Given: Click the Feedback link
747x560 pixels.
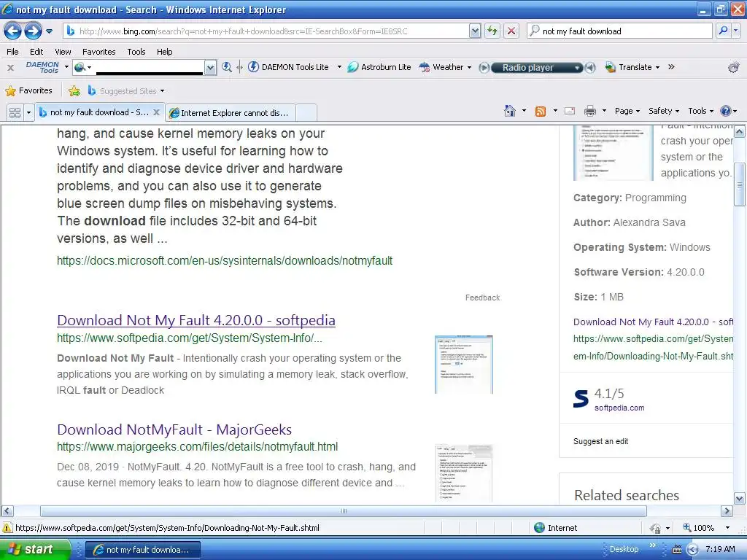Looking at the screenshot, I should coord(483,297).
